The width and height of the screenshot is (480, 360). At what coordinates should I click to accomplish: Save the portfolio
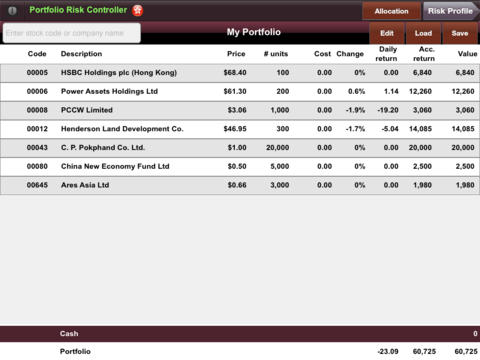coord(460,33)
